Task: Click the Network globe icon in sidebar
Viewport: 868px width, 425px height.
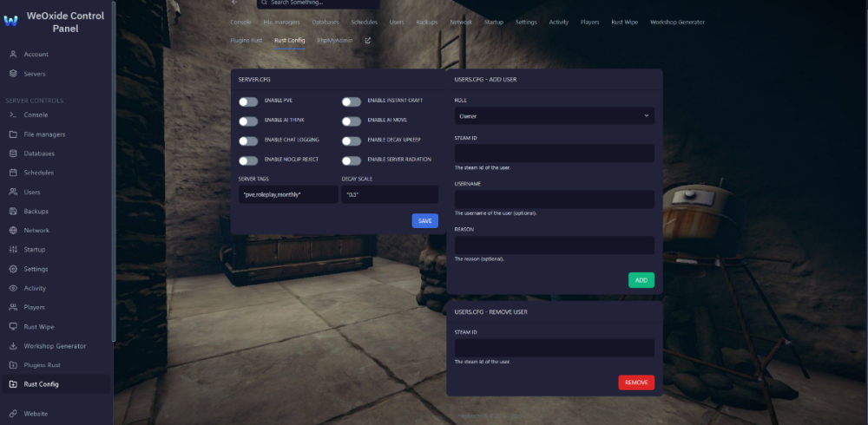Action: coord(13,231)
